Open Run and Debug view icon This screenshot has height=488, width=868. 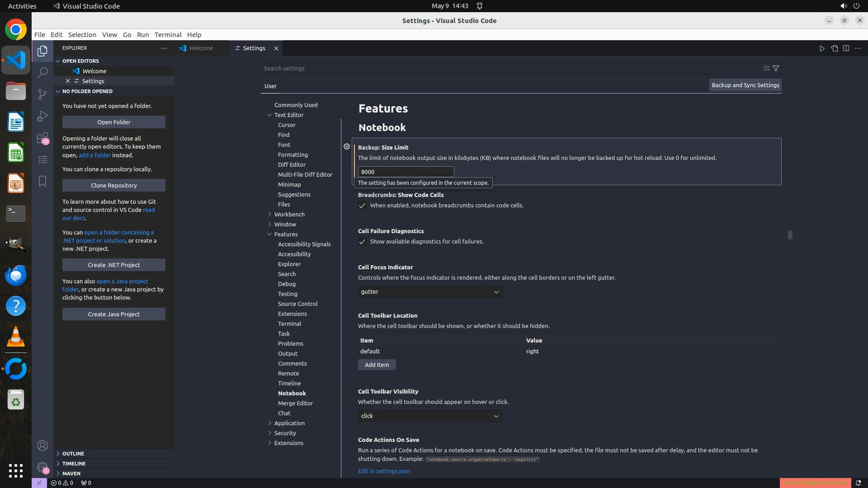point(42,116)
